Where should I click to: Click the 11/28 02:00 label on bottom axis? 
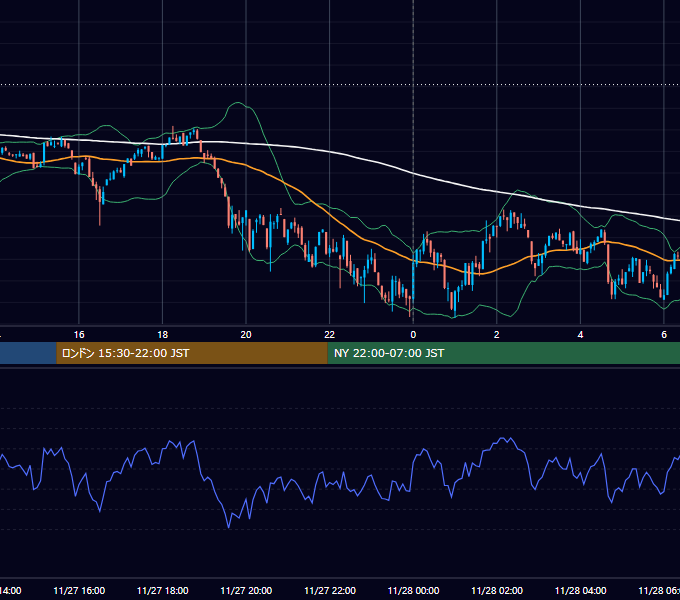497,590
